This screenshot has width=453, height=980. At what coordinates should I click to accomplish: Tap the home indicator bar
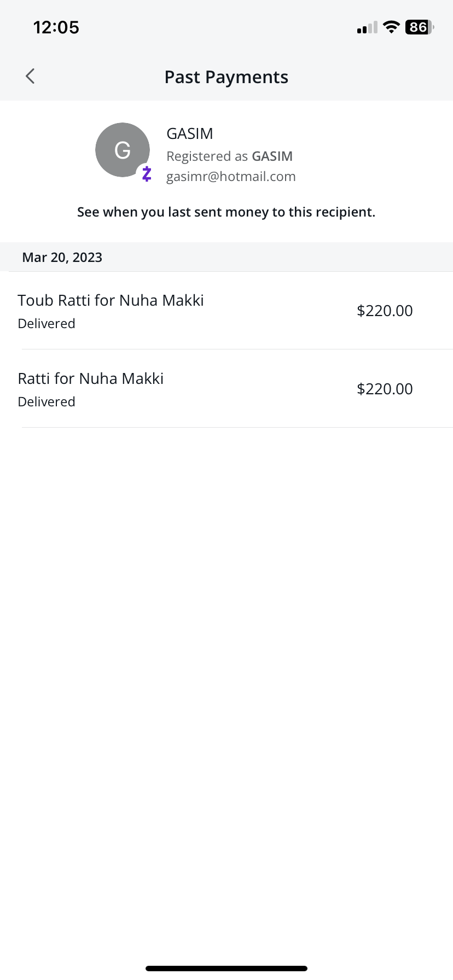pyautogui.click(x=226, y=969)
